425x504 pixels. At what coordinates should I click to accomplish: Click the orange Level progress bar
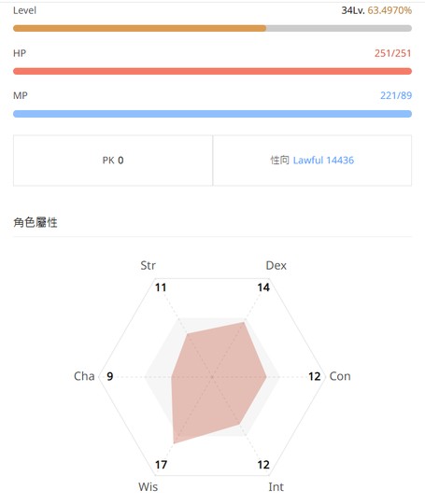(x=212, y=28)
